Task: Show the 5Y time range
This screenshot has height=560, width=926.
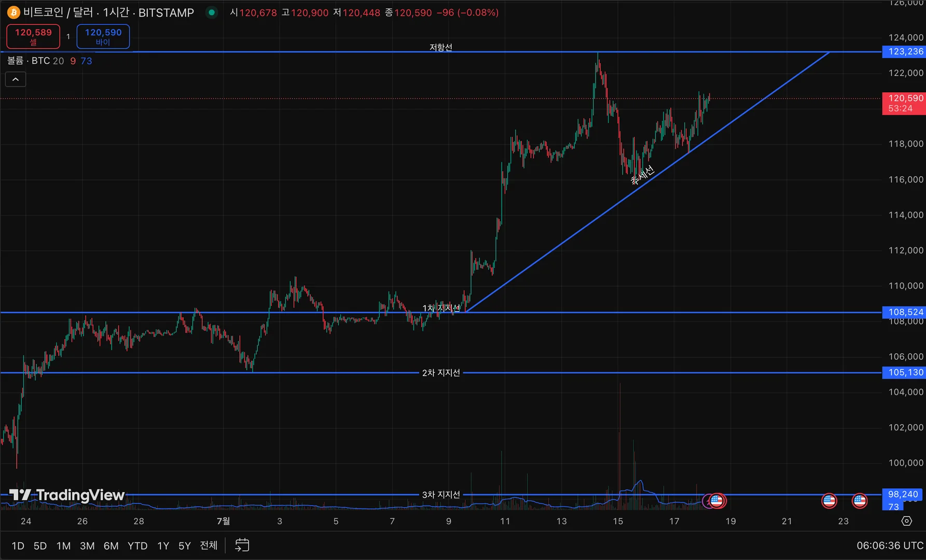Action: [185, 545]
